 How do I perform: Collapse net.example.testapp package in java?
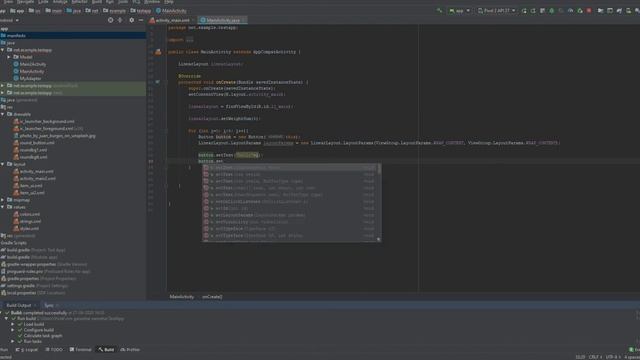(x=3, y=50)
